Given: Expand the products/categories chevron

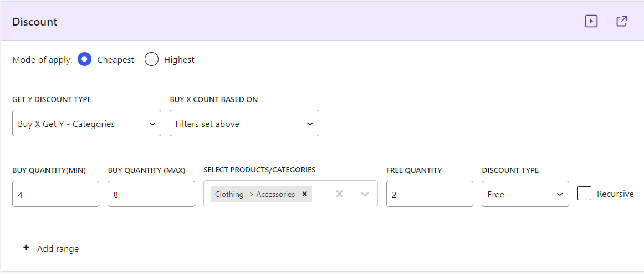Looking at the screenshot, I should coord(365,194).
